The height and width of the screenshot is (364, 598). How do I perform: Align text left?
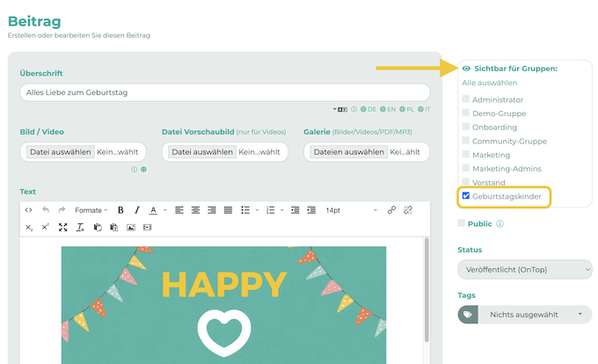179,210
